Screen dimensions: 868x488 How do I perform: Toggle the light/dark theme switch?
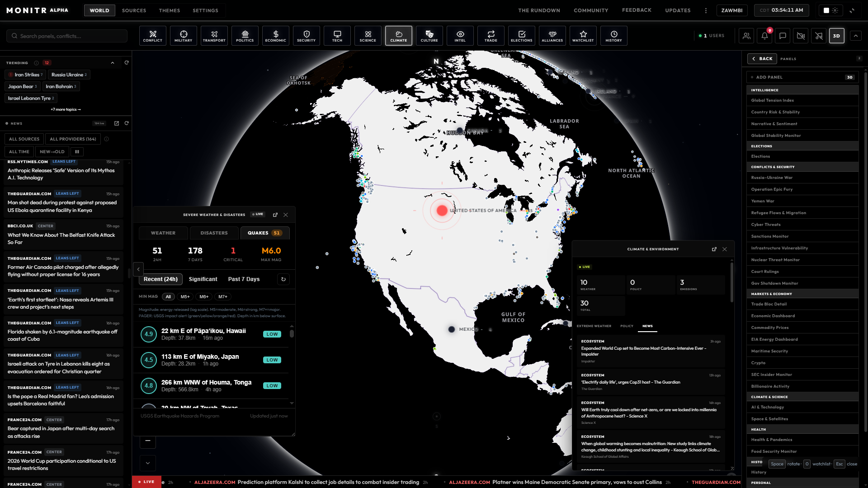(831, 10)
